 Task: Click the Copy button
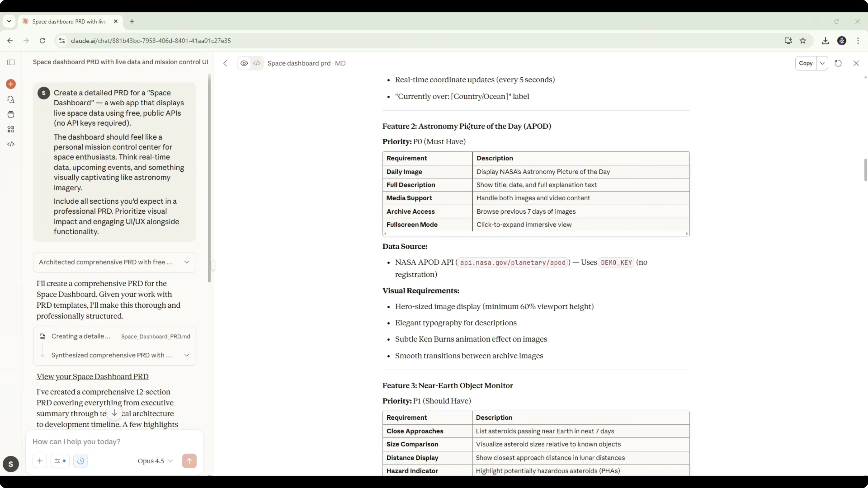[806, 63]
